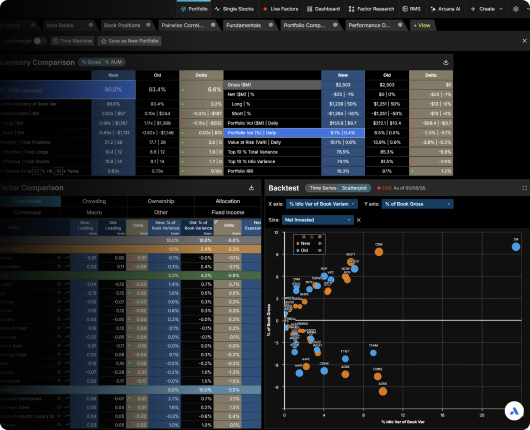The height and width of the screenshot is (430, 530).
Task: Select the Allocation factor tab
Action: [228, 201]
